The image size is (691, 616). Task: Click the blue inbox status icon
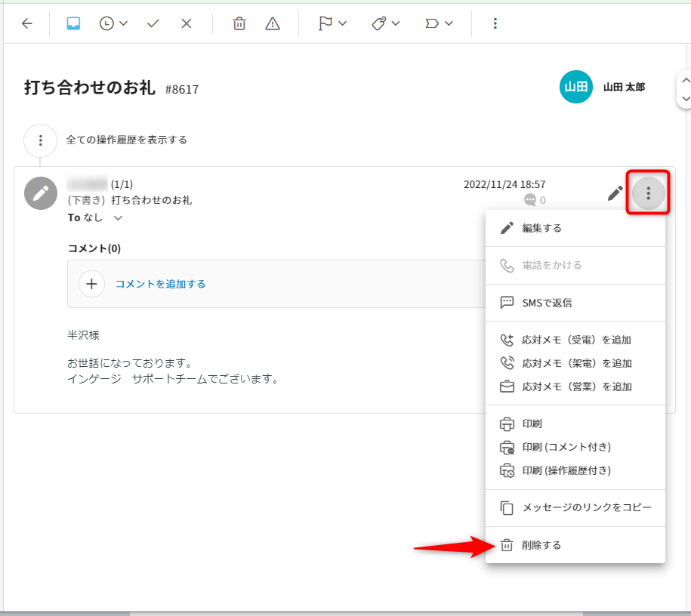click(x=73, y=23)
